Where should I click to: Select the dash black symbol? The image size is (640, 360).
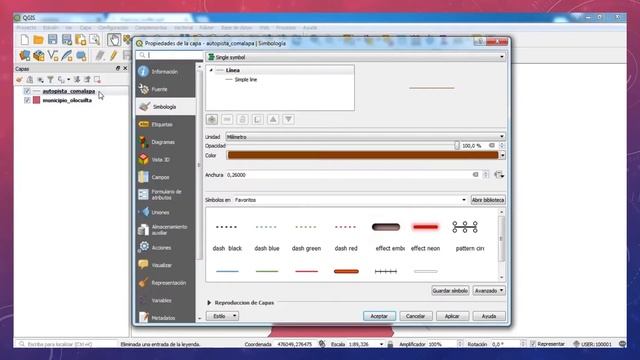point(227,236)
